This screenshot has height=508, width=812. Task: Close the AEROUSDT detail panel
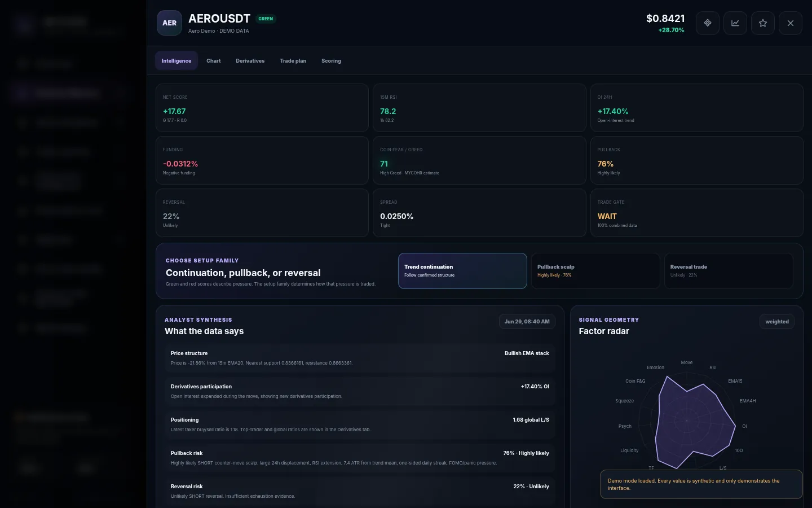790,23
